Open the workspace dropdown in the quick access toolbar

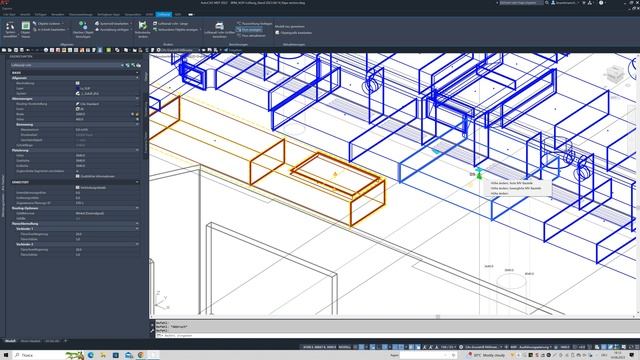pos(180,50)
